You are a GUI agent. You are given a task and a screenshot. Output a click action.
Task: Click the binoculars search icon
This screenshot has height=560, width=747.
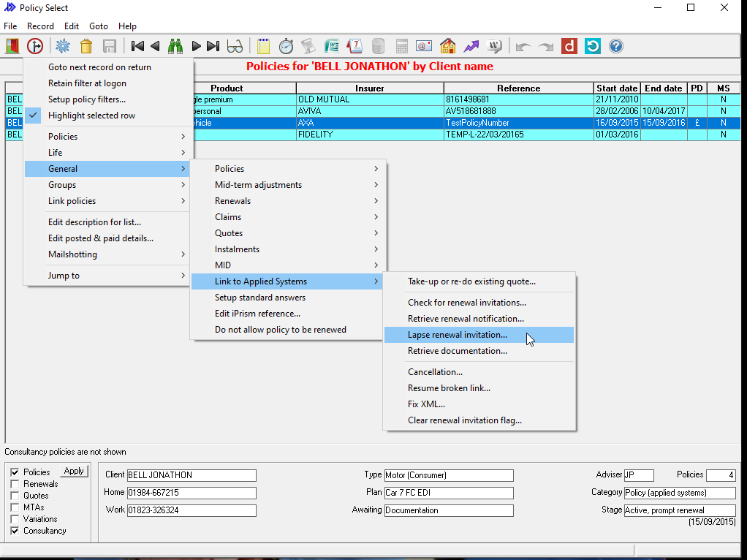point(175,46)
